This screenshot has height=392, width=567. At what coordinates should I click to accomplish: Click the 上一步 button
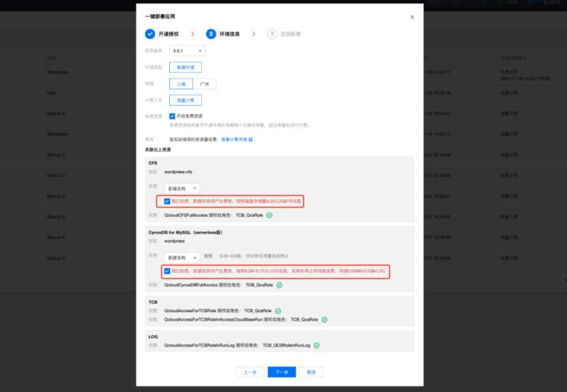[x=250, y=372]
